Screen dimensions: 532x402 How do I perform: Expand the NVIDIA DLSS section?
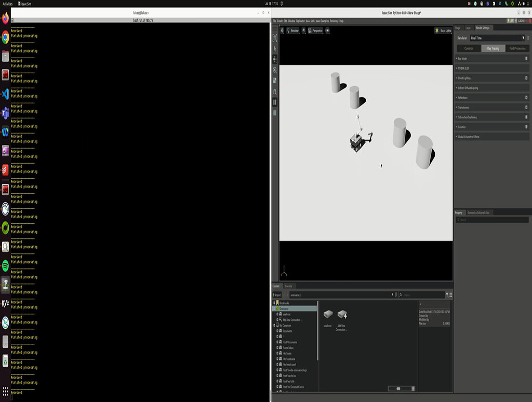[457, 68]
